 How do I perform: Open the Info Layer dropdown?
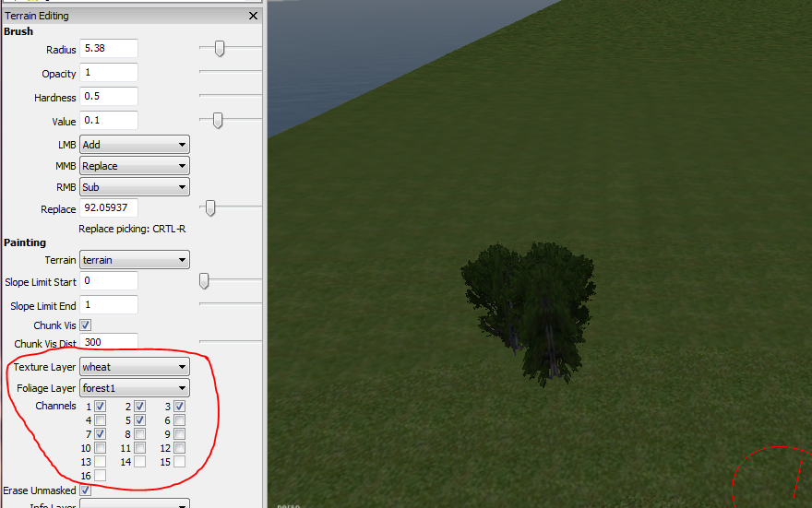tap(135, 503)
